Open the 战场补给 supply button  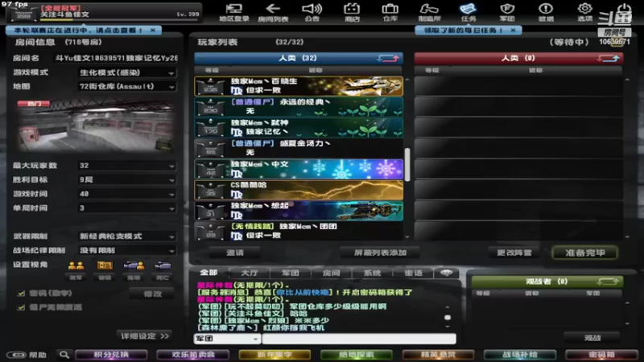point(520,355)
